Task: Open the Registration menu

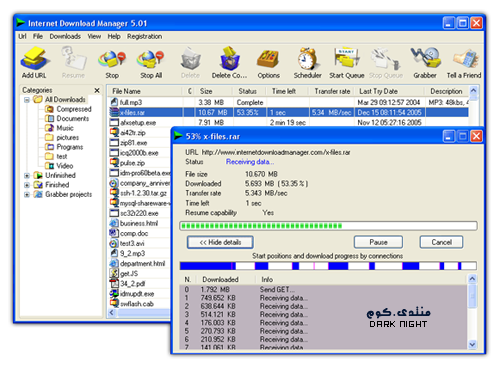Action: point(144,36)
